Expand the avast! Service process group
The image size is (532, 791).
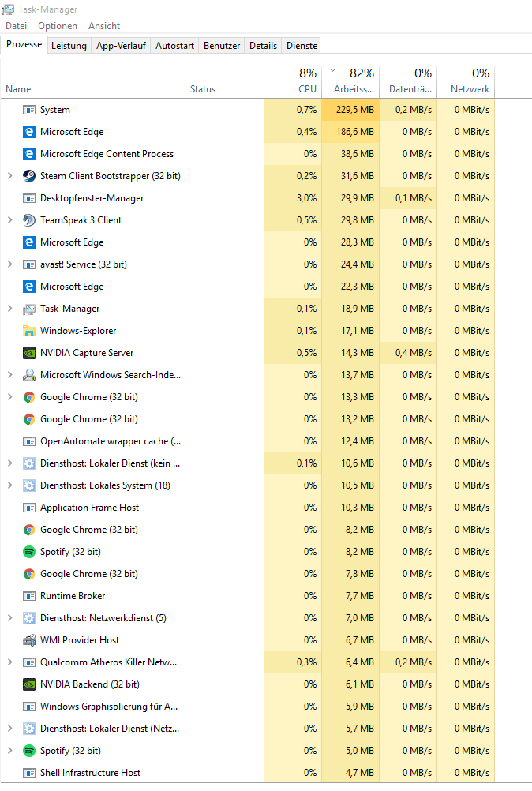tap(9, 264)
